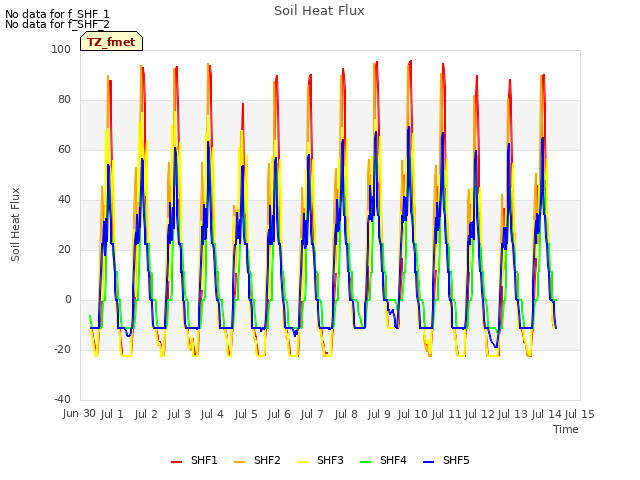Click the 0 y-axis tick label

tap(68, 300)
